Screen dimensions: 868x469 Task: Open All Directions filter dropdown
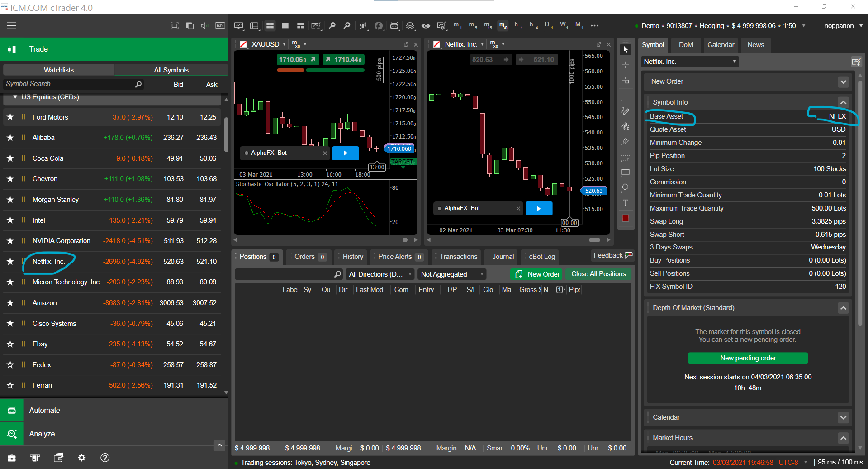point(380,274)
